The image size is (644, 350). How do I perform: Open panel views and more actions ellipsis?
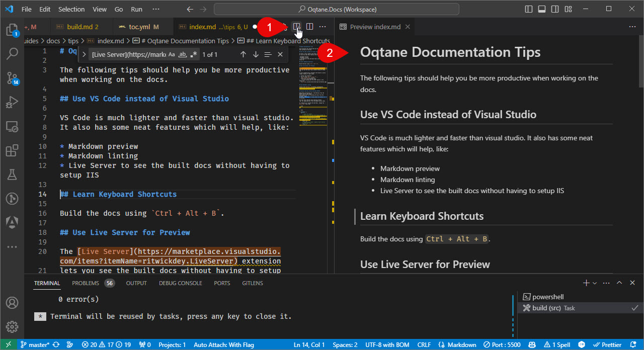click(x=606, y=283)
